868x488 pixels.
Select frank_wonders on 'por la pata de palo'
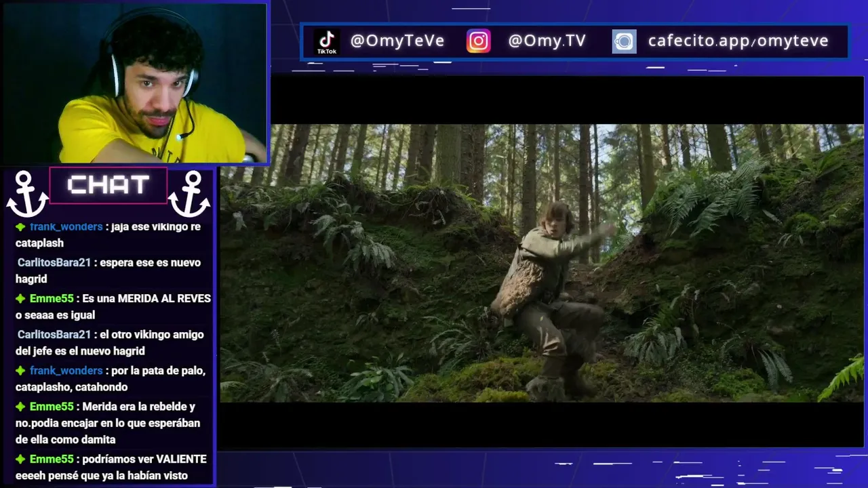coord(66,371)
